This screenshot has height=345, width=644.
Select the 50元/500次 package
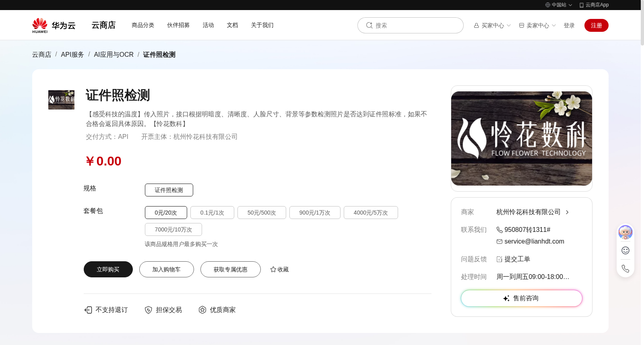pyautogui.click(x=262, y=213)
